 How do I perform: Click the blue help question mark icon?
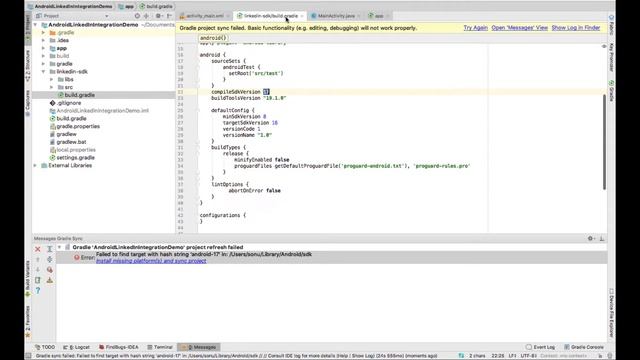point(38,291)
